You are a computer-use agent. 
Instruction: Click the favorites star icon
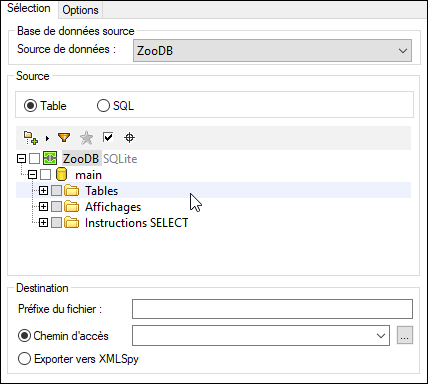pos(86,138)
